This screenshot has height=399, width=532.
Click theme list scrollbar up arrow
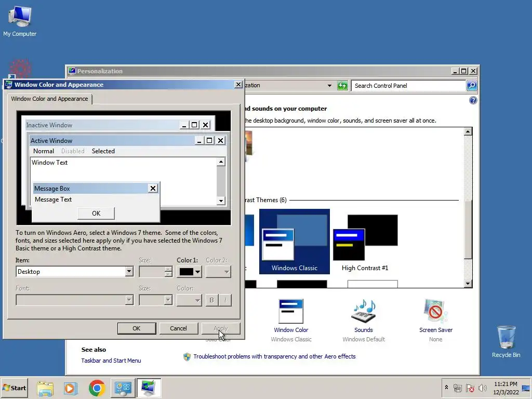point(468,131)
